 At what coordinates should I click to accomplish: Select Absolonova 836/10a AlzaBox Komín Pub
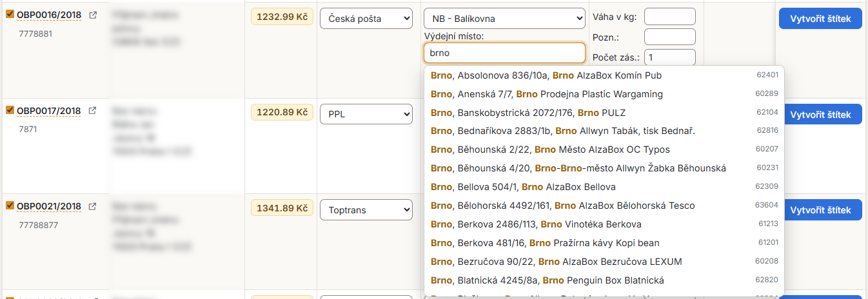604,75
